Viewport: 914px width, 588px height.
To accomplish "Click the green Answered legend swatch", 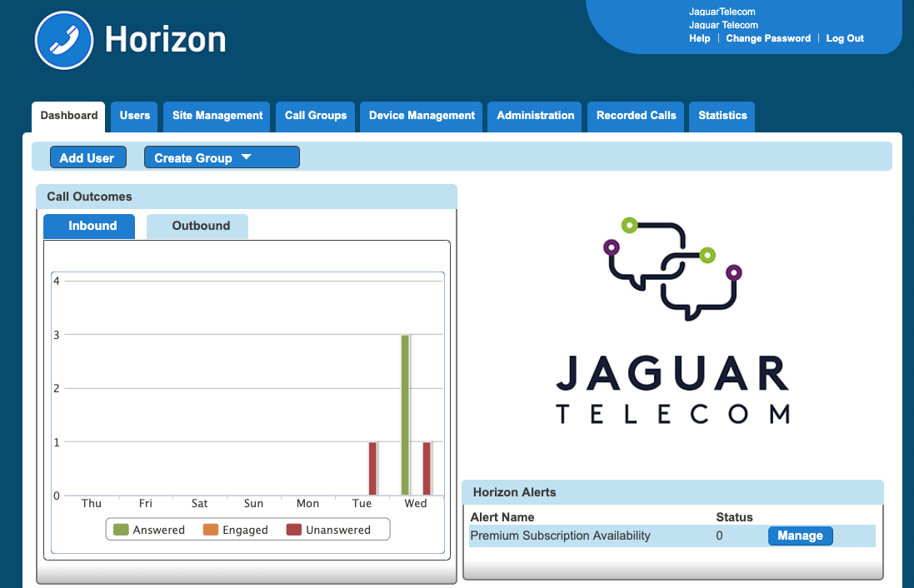I will click(121, 530).
